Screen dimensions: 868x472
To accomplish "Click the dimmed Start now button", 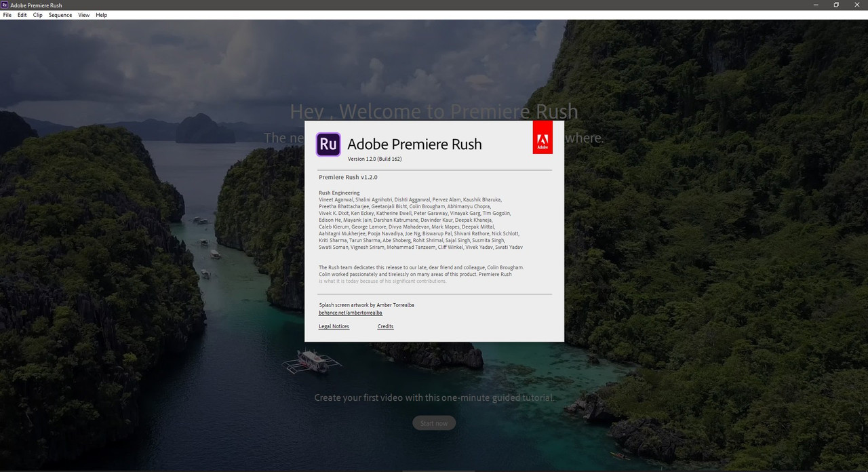I will click(434, 423).
